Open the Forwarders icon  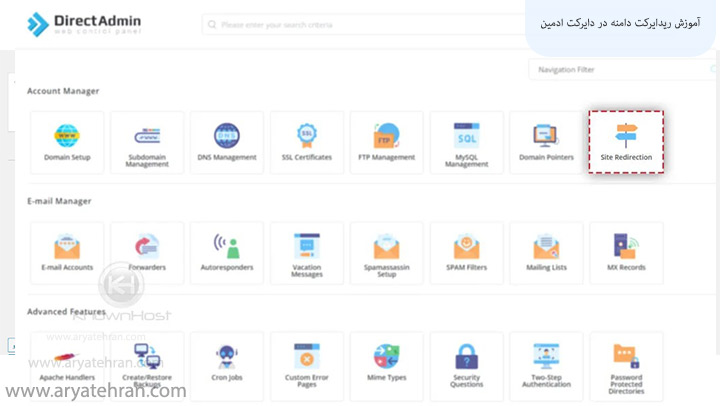coord(147,251)
